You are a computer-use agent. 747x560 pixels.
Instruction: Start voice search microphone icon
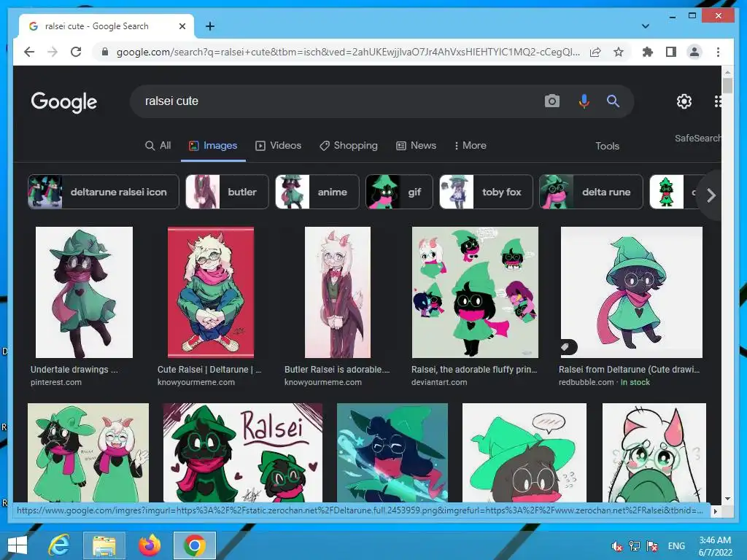(x=584, y=101)
